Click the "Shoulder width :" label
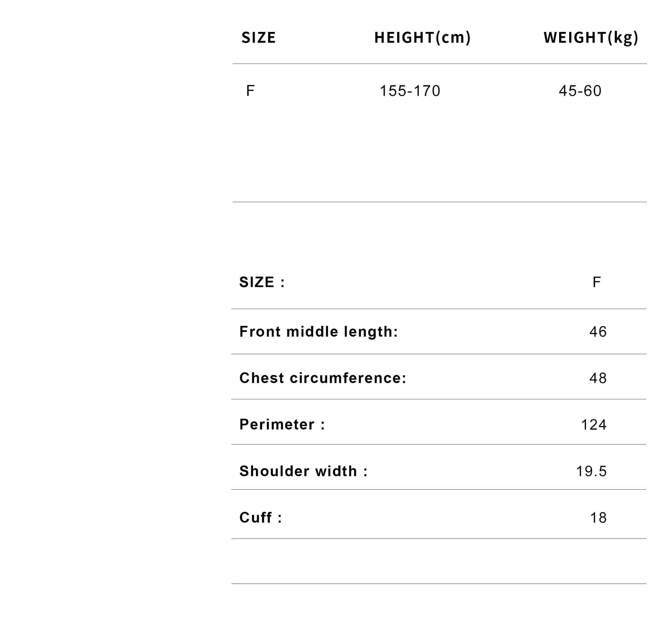 [303, 471]
